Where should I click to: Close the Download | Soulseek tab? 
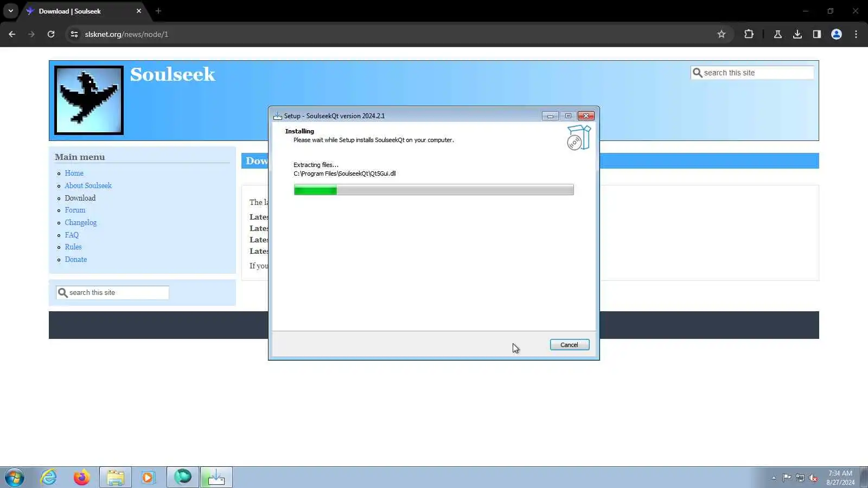coord(139,11)
